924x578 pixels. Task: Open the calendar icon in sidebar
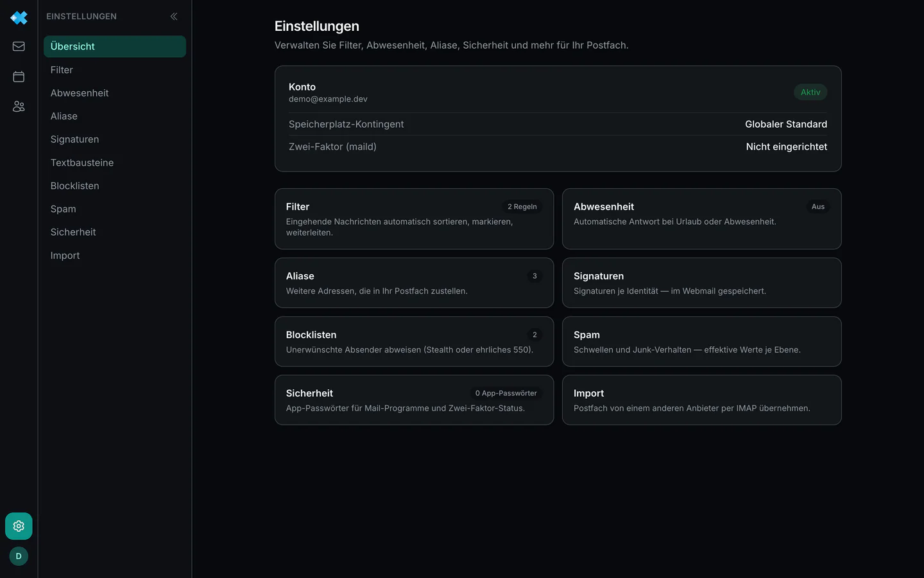point(19,76)
